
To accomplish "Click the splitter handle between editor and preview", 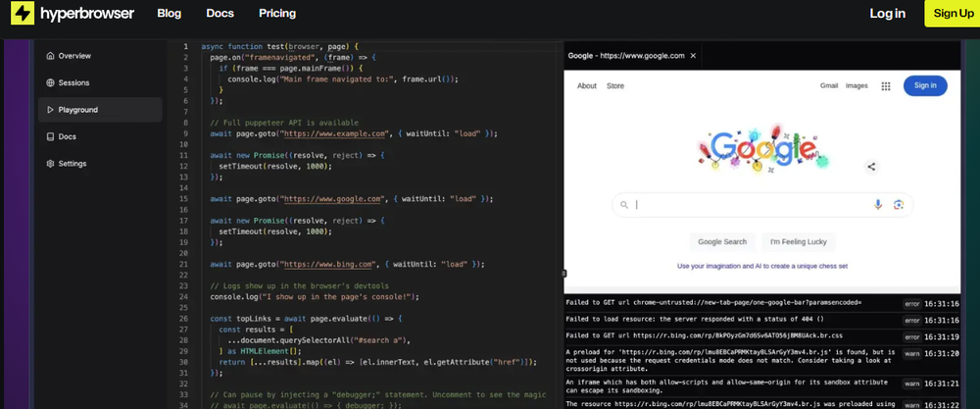I will [x=563, y=273].
